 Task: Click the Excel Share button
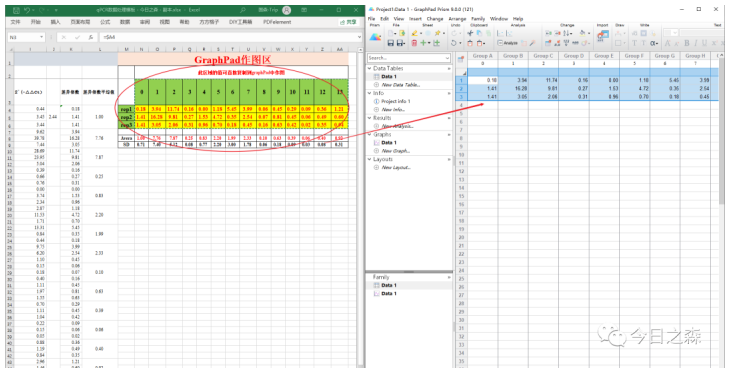(348, 22)
